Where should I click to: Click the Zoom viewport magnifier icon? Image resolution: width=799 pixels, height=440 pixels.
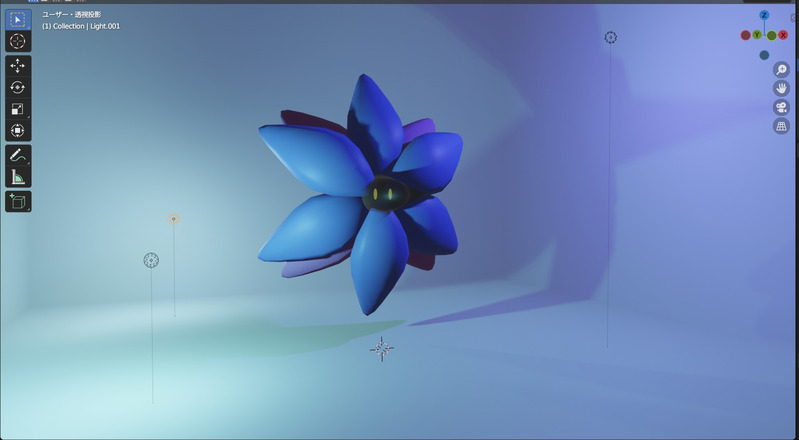coord(781,69)
